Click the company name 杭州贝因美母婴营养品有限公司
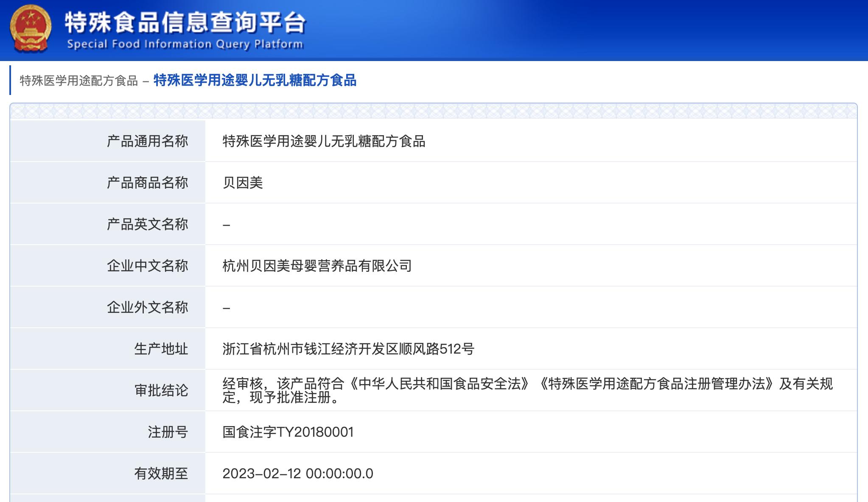Viewport: 868px width, 502px height. (x=315, y=266)
